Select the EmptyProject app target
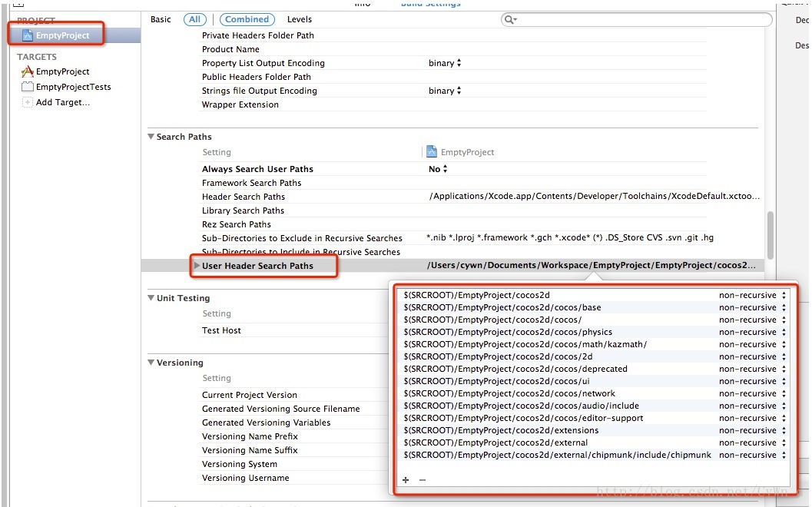812x507 pixels. coord(62,71)
